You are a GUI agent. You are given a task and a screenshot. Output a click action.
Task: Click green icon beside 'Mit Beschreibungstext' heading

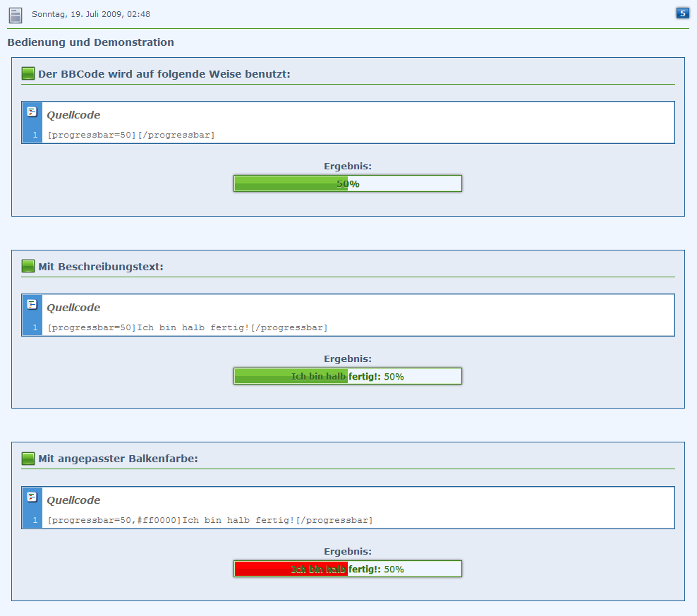(x=28, y=266)
